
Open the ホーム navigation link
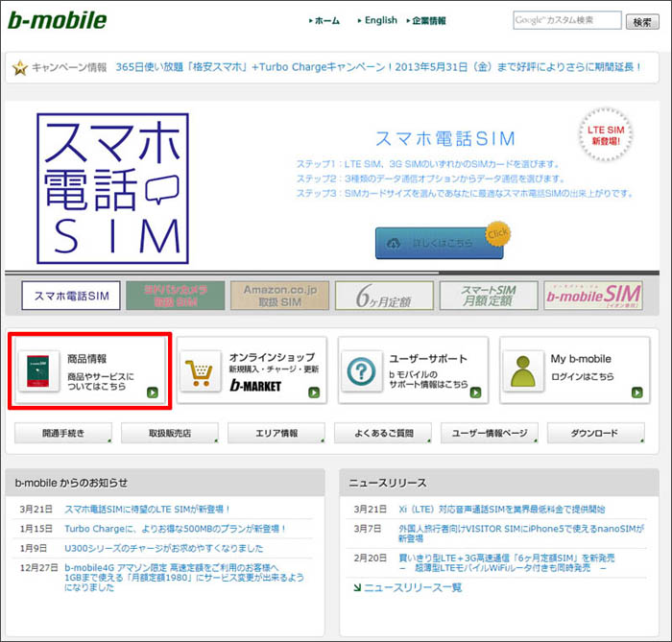point(327,20)
